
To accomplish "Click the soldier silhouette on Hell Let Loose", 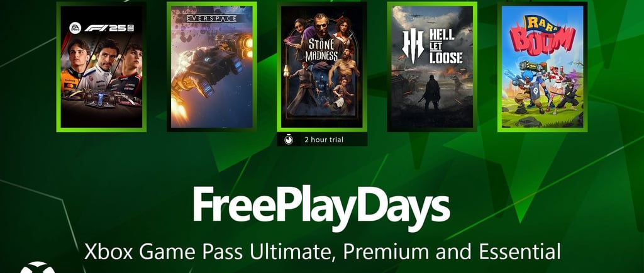I will coord(430,92).
